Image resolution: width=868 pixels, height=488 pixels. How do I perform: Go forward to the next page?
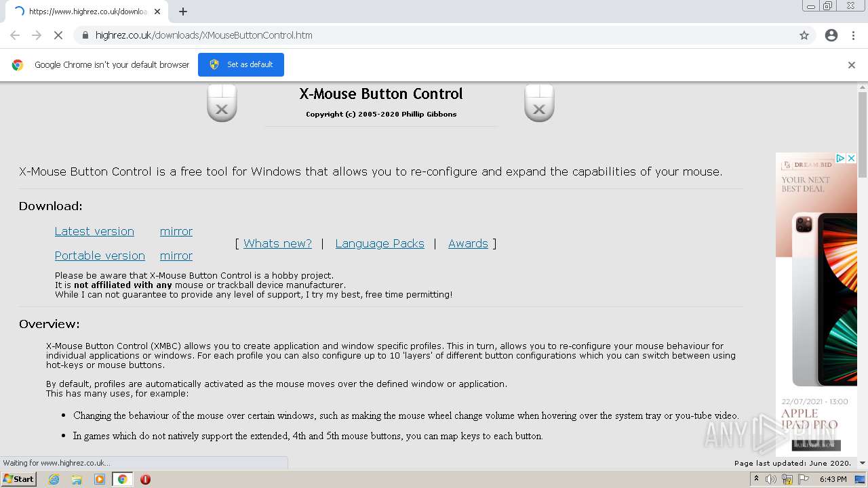click(37, 35)
